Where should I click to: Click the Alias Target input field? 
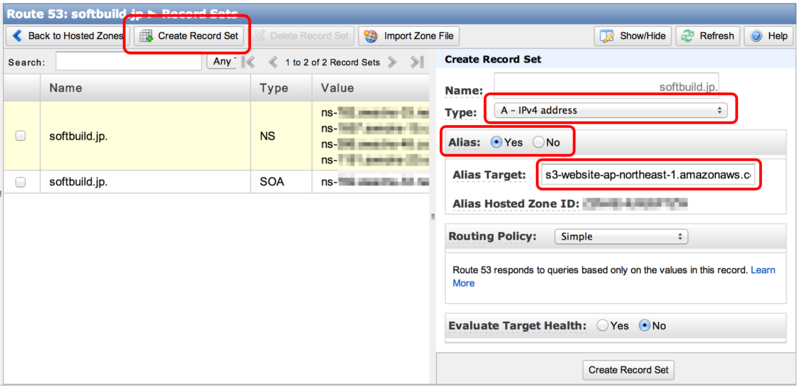[x=648, y=175]
